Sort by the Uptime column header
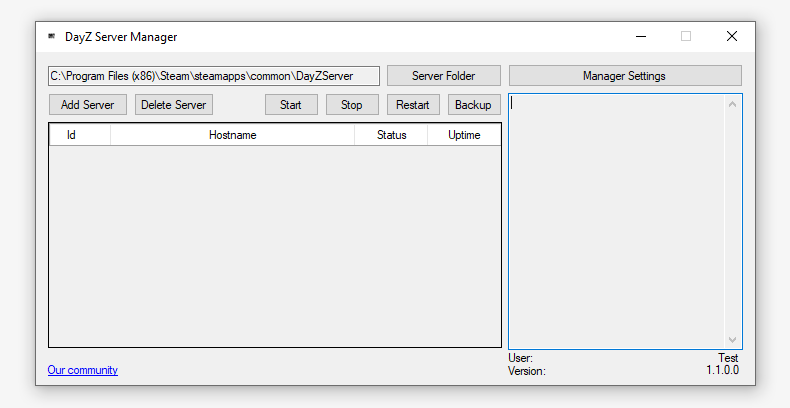 click(464, 135)
